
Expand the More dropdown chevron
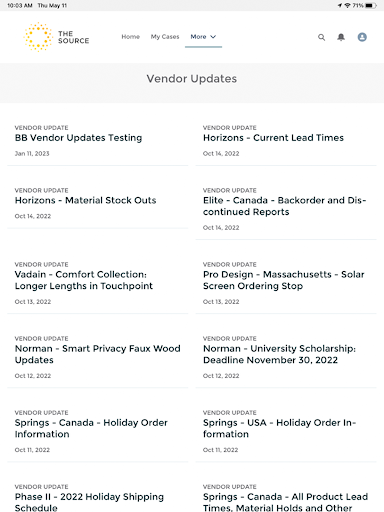(x=213, y=37)
